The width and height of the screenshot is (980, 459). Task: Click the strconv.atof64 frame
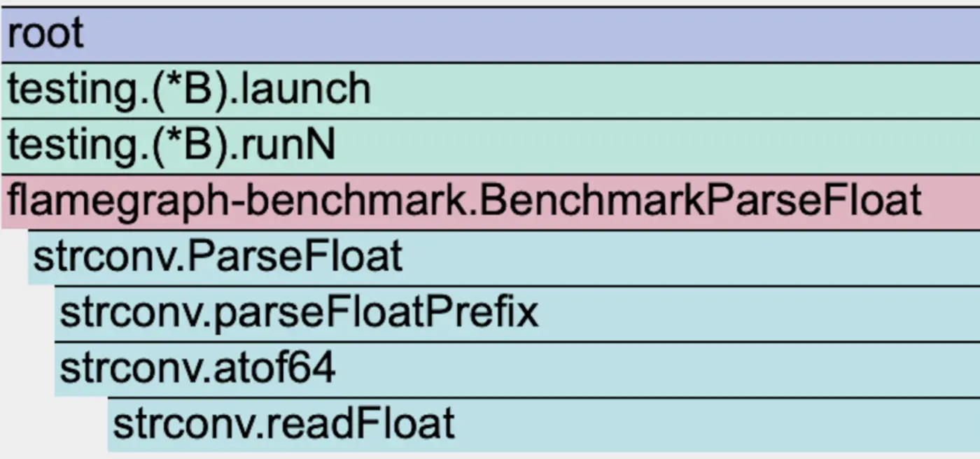click(517, 369)
